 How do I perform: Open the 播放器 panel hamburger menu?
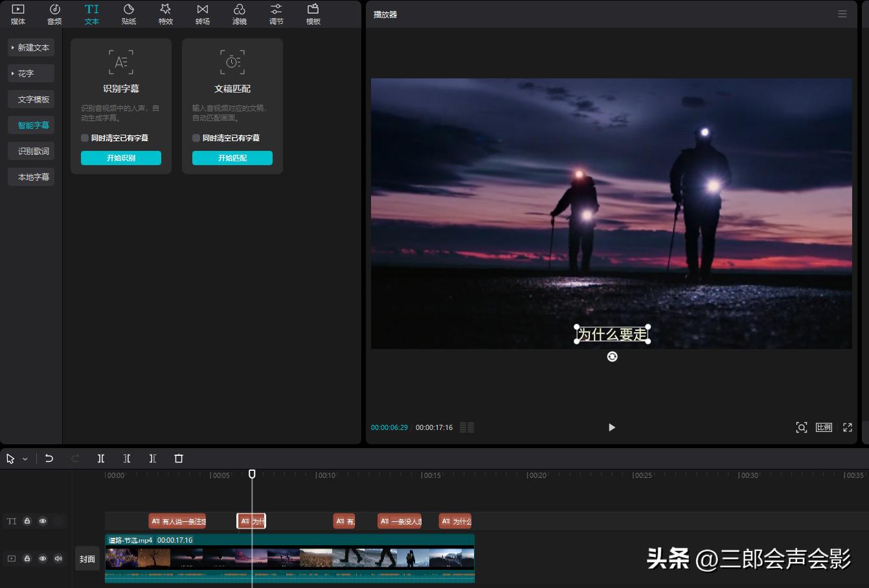(x=842, y=13)
